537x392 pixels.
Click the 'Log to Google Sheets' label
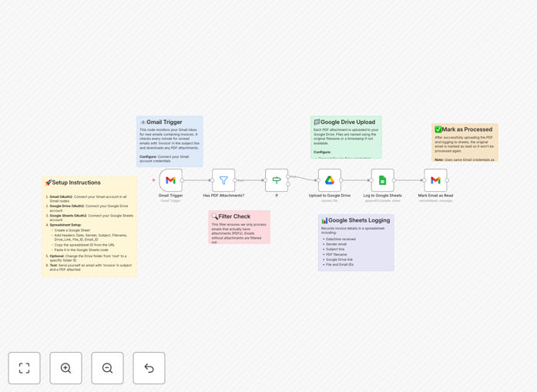pyautogui.click(x=383, y=196)
